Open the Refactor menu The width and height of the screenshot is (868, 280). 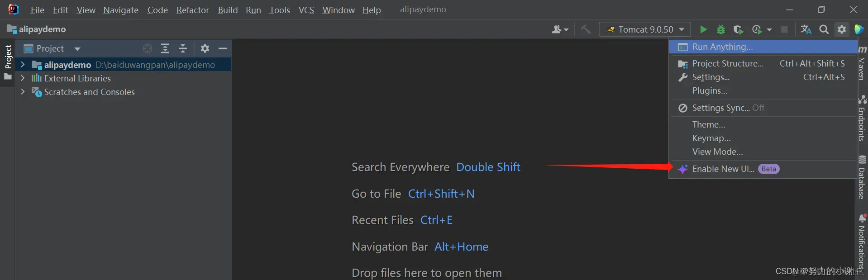[x=193, y=10]
